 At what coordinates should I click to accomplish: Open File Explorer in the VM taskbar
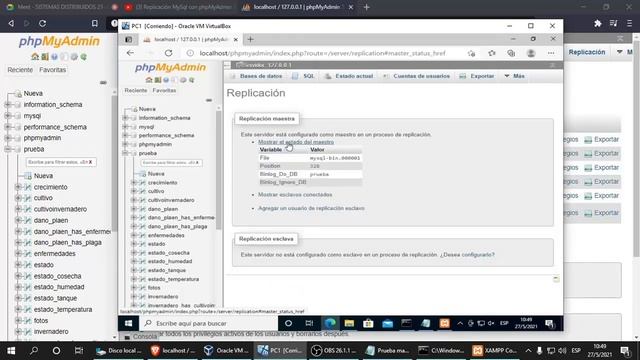pos(349,323)
